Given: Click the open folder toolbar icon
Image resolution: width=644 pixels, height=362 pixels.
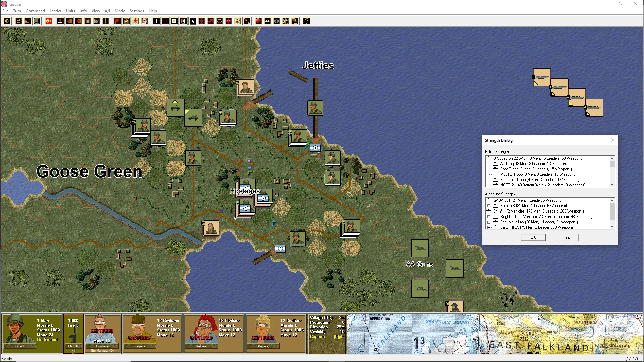Looking at the screenshot, I should click(28, 21).
